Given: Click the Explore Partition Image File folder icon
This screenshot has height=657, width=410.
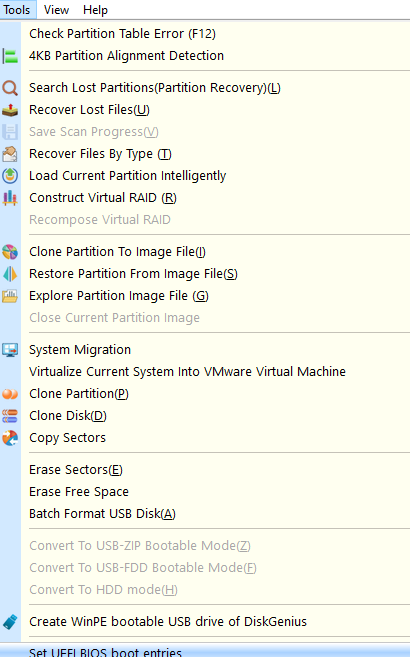Looking at the screenshot, I should pos(10,296).
